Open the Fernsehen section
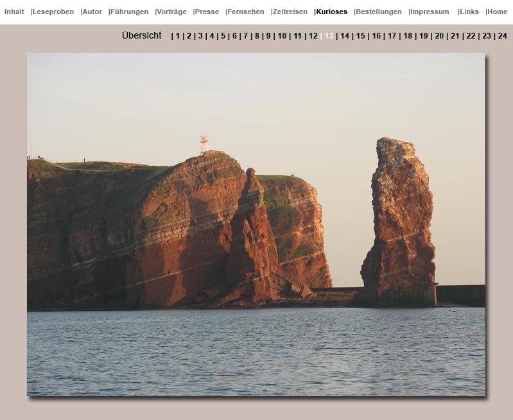The width and height of the screenshot is (513, 420). (245, 12)
